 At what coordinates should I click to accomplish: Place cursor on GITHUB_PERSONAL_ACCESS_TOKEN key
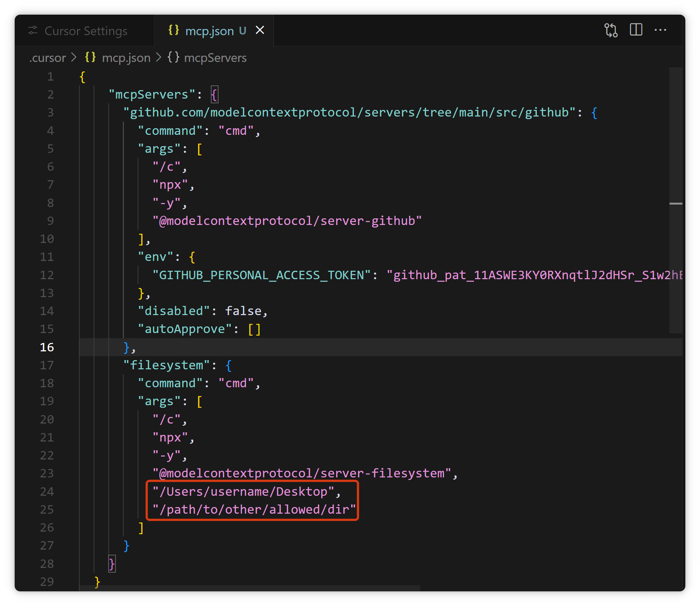pos(261,275)
